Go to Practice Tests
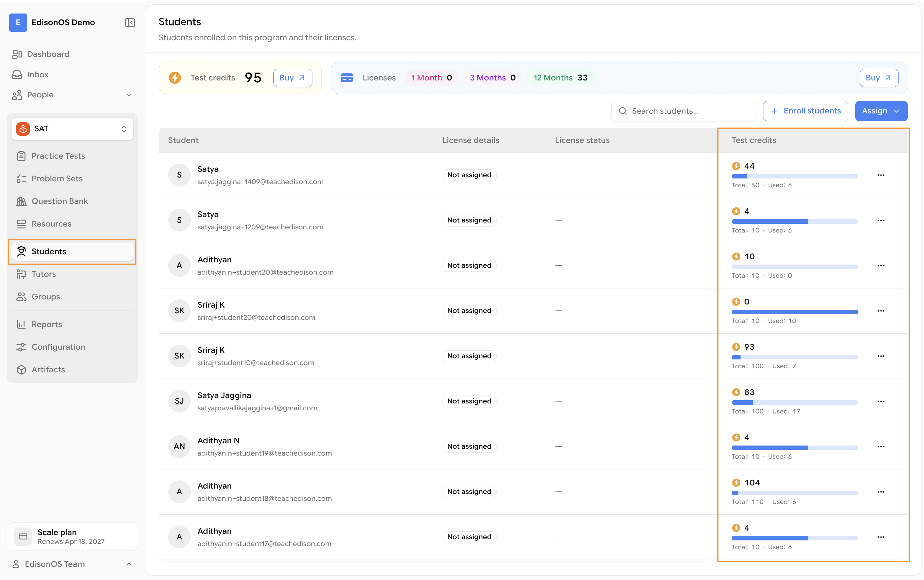Viewport: 924px width, 580px height. pyautogui.click(x=72, y=156)
